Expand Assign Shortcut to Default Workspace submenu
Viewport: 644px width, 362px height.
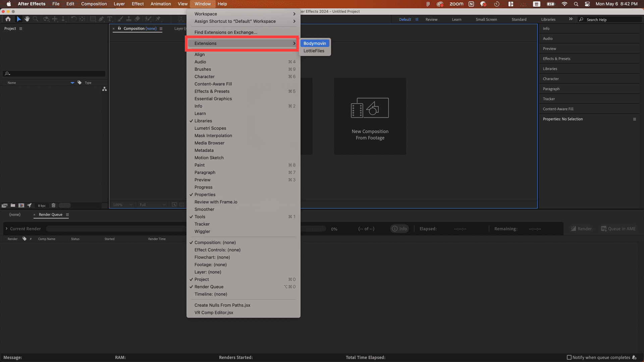click(243, 21)
